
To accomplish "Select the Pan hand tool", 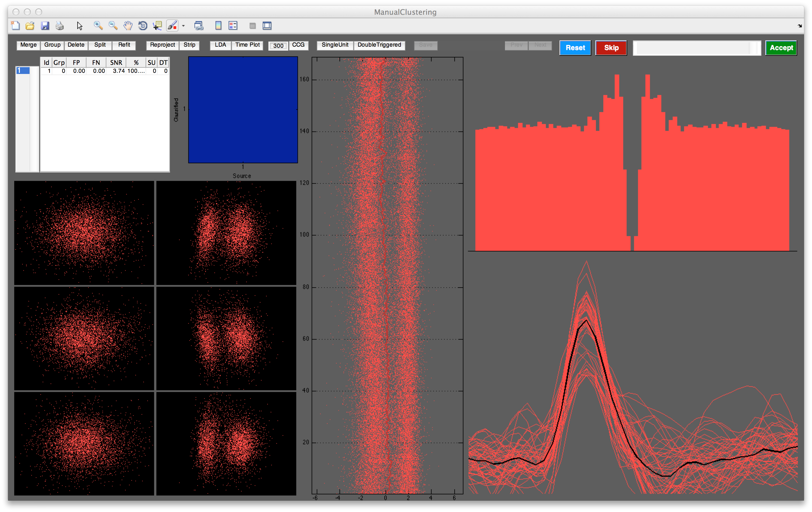I will tap(128, 26).
